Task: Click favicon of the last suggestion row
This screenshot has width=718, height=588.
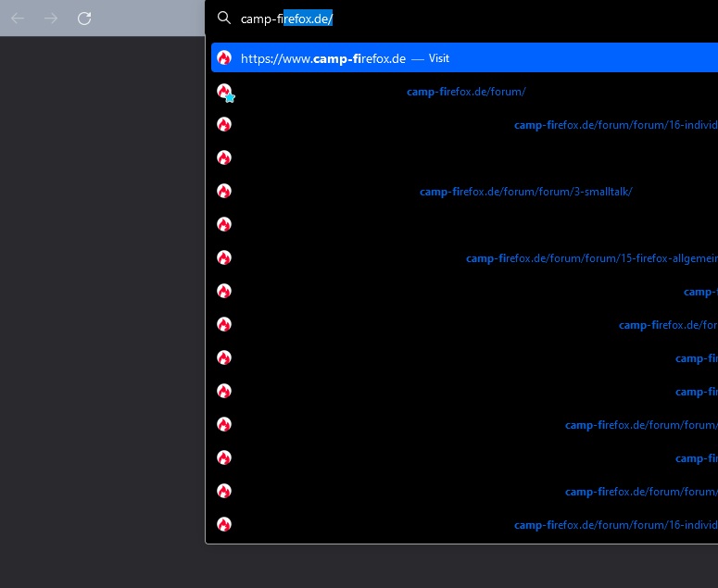Action: tap(224, 525)
